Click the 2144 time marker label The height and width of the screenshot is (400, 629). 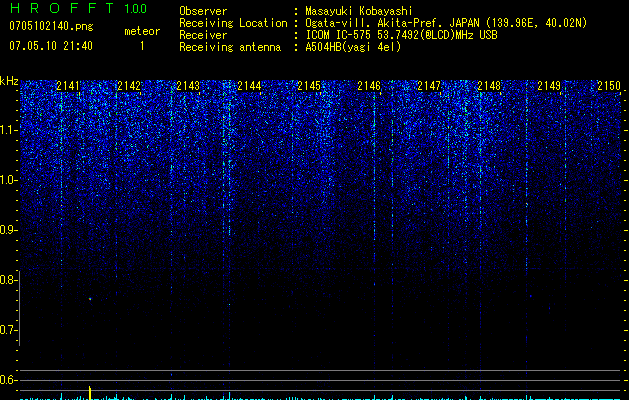[x=249, y=86]
